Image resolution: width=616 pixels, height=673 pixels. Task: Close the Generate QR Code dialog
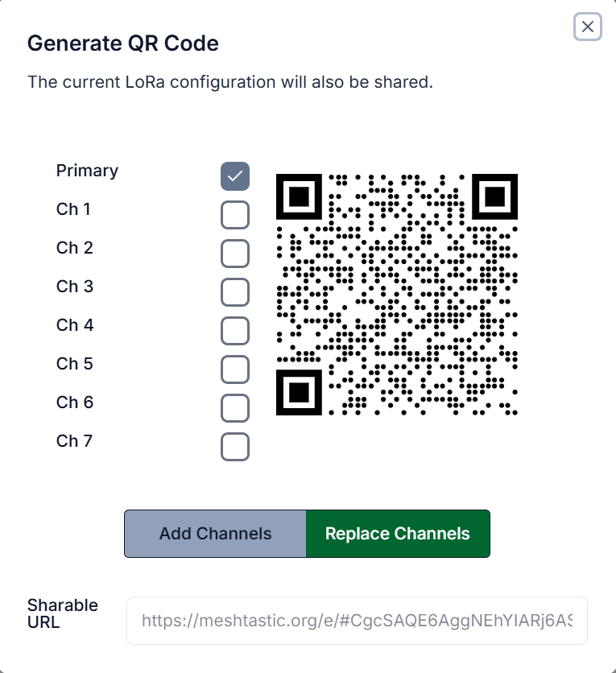pyautogui.click(x=587, y=27)
